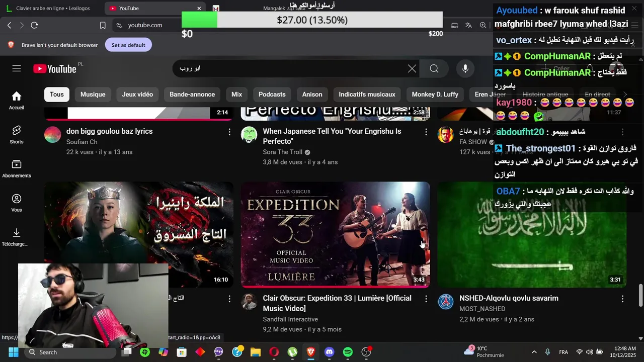Click the Sora The Troll channel name
This screenshot has height=362, width=644.
point(283,152)
